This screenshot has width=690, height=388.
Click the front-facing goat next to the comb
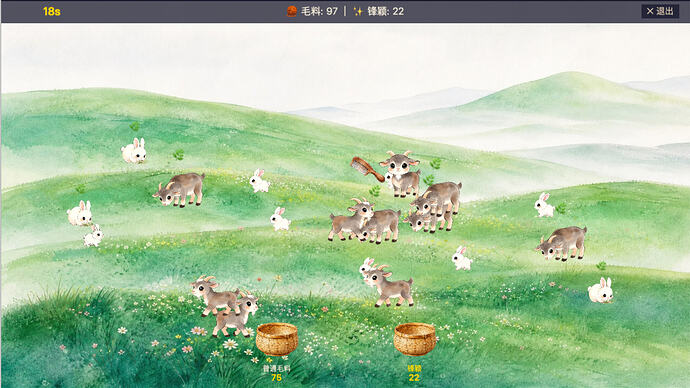401,173
